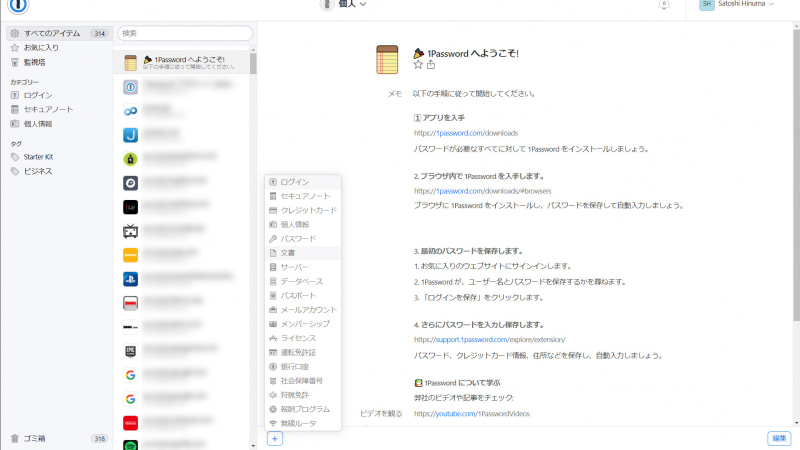Open the downloads/#browsers link
This screenshot has height=450, width=800.
tap(483, 191)
